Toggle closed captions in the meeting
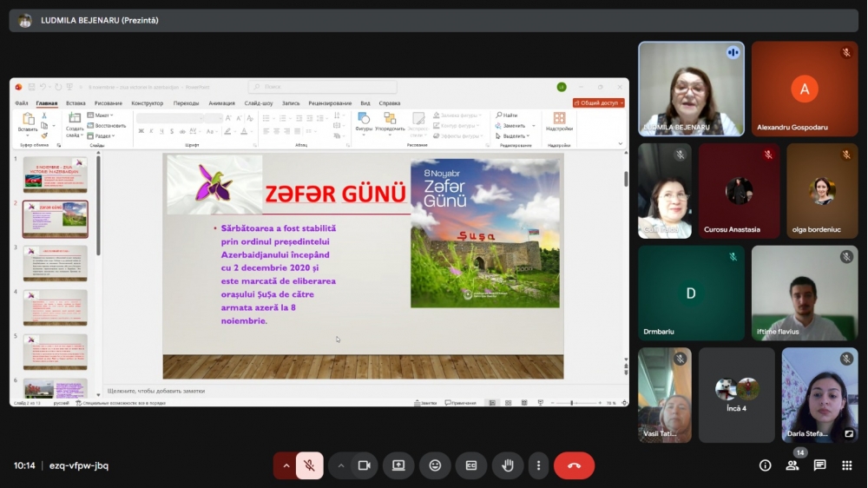Viewport: 868px width, 488px height. point(471,465)
